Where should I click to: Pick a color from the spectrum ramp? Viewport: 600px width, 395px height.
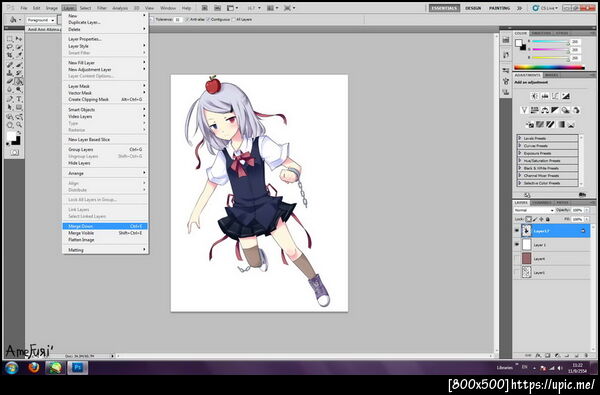(x=549, y=67)
